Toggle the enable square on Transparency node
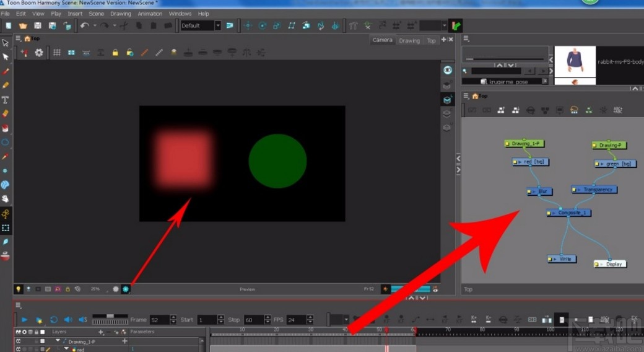 [574, 190]
